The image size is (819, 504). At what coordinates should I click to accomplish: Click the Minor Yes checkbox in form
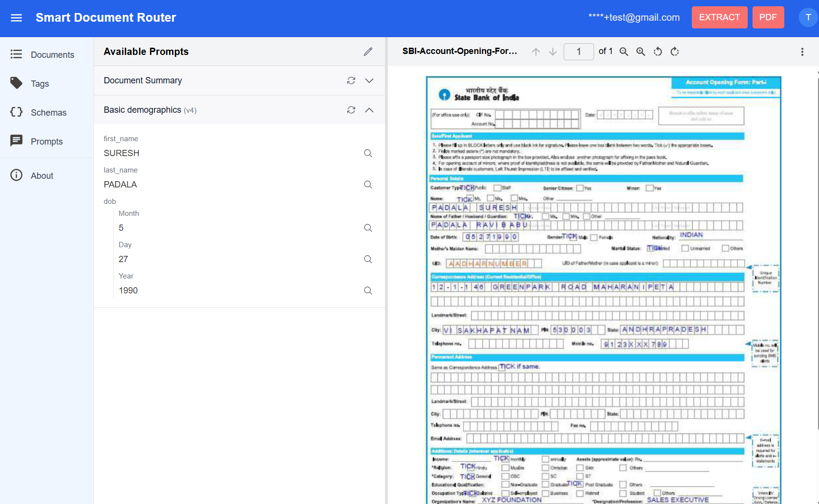tap(649, 188)
